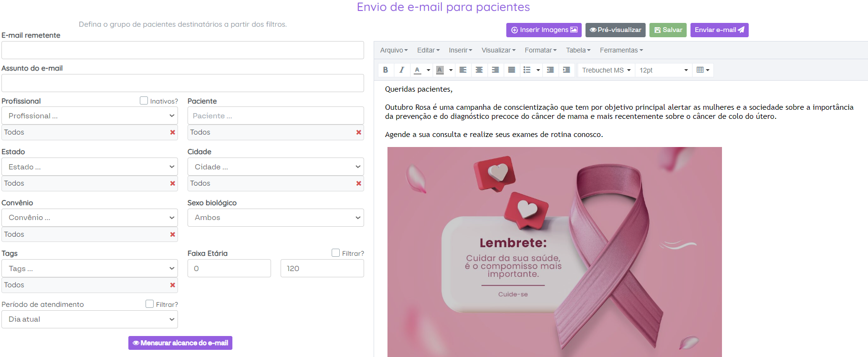Screen dimensions: 868x357
Task: Increase indent of the paragraph
Action: point(566,70)
